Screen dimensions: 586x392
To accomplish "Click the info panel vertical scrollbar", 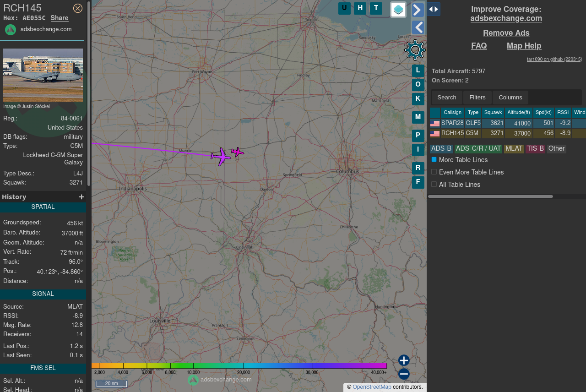I will 89,94.
